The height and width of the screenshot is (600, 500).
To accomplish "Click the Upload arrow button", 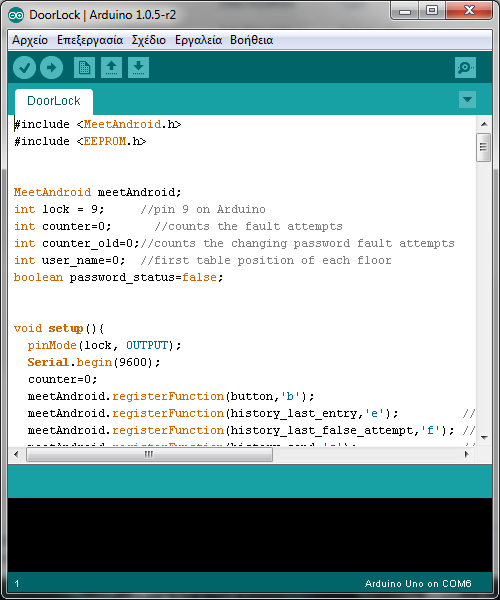I will click(x=52, y=68).
